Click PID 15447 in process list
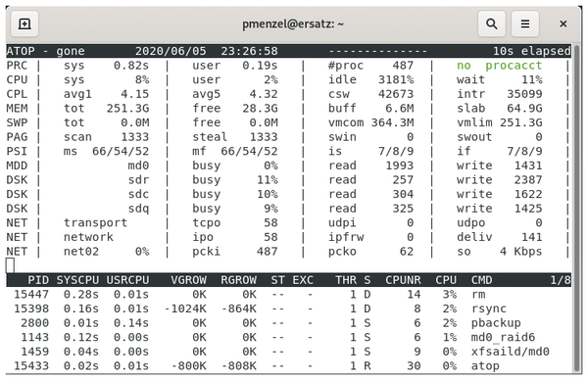Screen dimensions: 588x380 (x=31, y=295)
